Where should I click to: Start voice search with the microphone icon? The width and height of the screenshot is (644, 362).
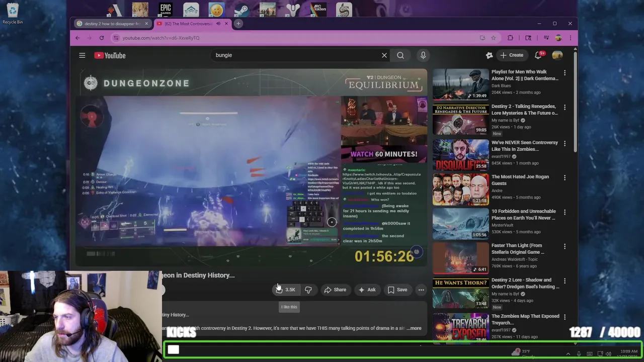tap(423, 55)
